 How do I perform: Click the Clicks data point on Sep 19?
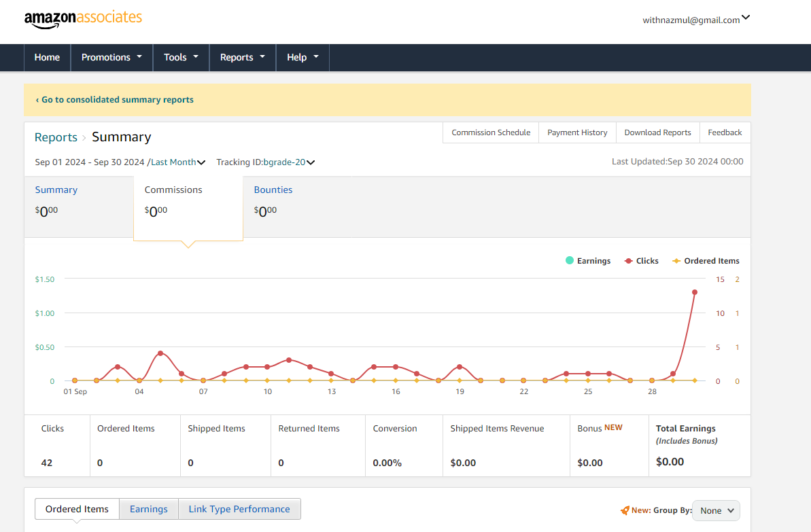(x=460, y=367)
